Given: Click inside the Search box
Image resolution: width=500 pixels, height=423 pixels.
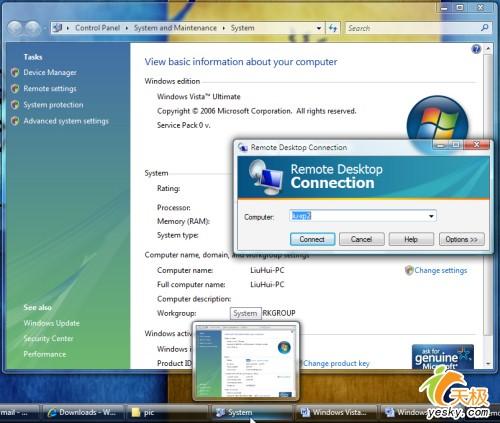Looking at the screenshot, I should click(412, 28).
